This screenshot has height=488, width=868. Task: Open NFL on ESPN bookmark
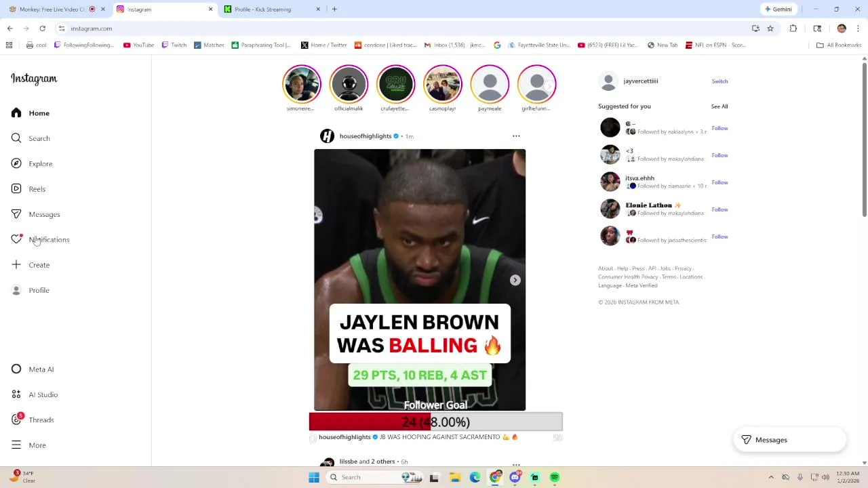[715, 45]
